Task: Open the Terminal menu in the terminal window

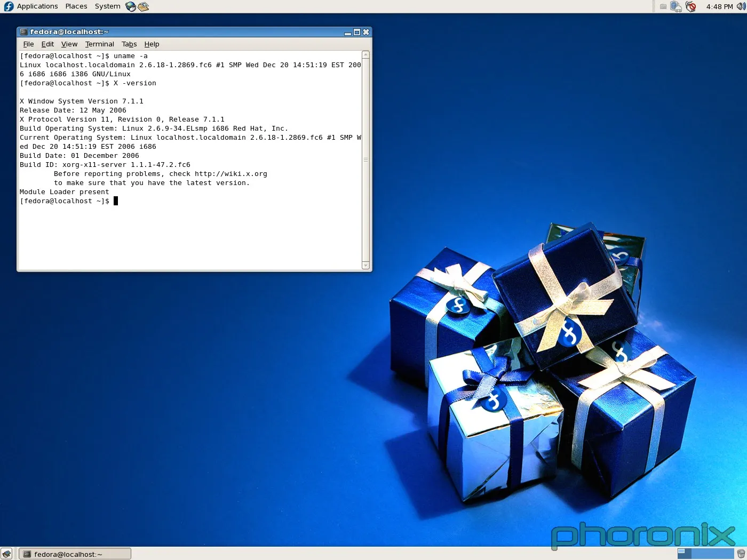Action: pyautogui.click(x=99, y=44)
